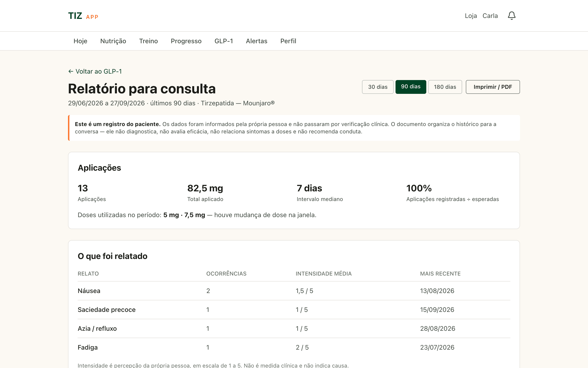
Task: Click the Fadiga row label
Action: [88, 347]
